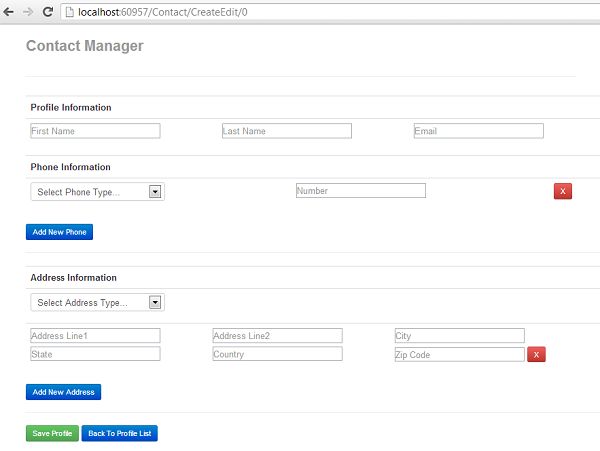Screen dimensions: 600x451
Task: Click the Phone Information heading
Action: point(70,167)
